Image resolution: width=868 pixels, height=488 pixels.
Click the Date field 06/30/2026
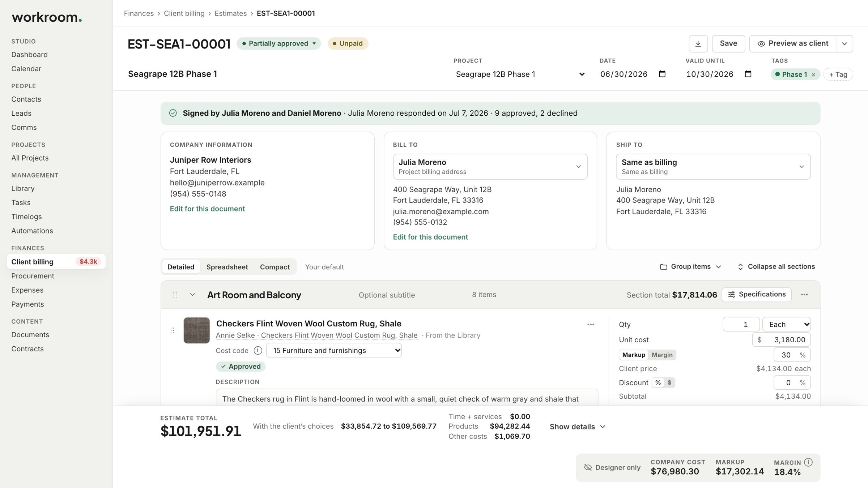(x=633, y=74)
